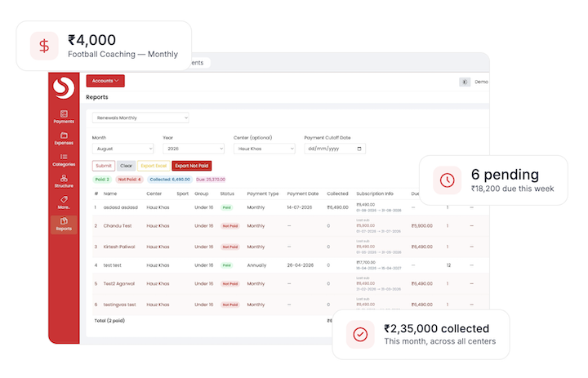Click Paid status badge for asdasd asdasd
The image size is (588, 378).
[226, 207]
